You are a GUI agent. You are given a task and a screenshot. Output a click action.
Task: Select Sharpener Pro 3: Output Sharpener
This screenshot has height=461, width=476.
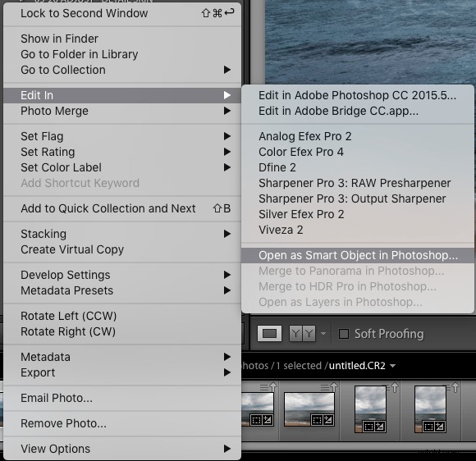click(x=358, y=199)
